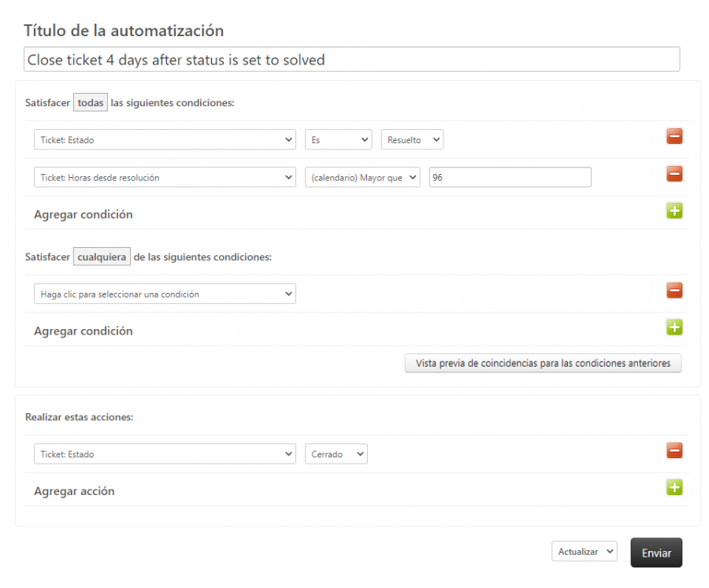This screenshot has width=709, height=588.
Task: Add a condition to the 'todas' section
Action: [674, 211]
